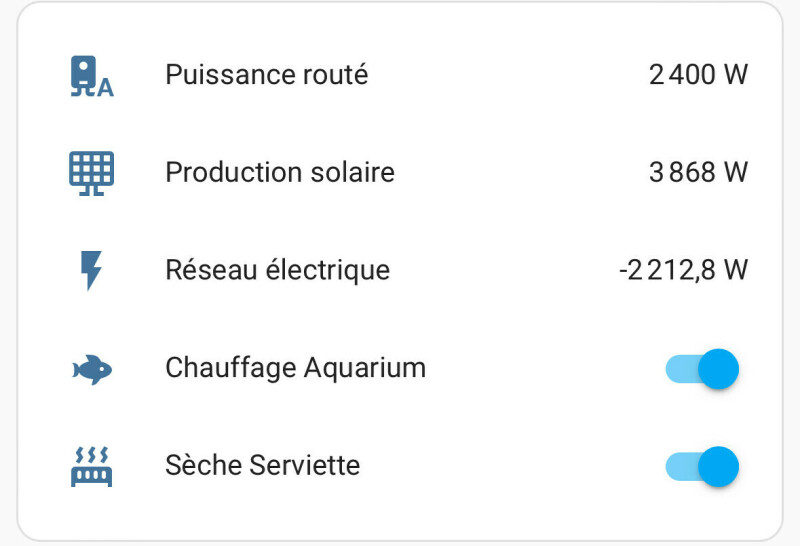Click empty card area below Sèche Serviette

click(400, 518)
